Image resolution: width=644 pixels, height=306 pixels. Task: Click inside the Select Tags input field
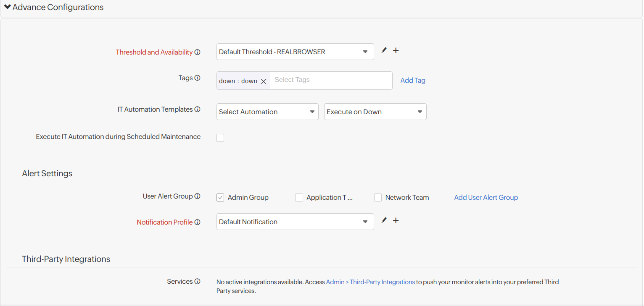coord(330,80)
